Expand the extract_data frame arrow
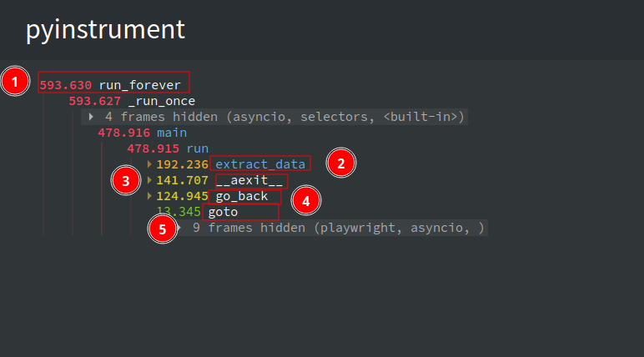This screenshot has height=357, width=644. [x=149, y=164]
